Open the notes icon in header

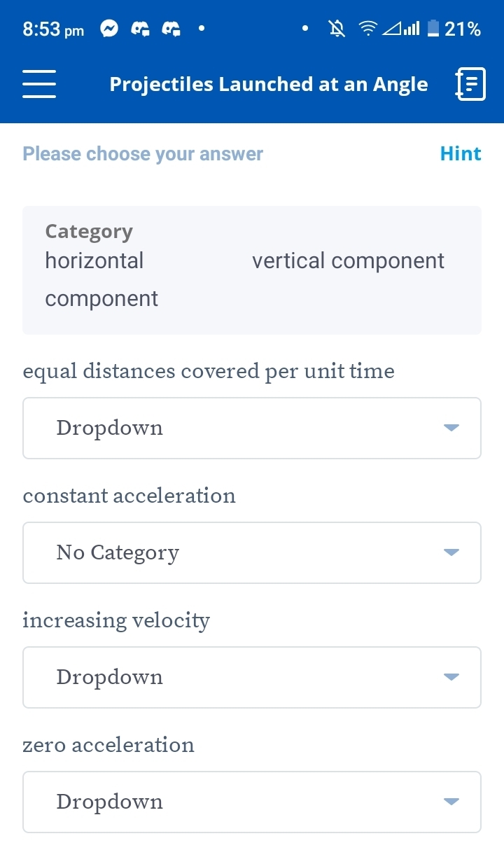470,85
